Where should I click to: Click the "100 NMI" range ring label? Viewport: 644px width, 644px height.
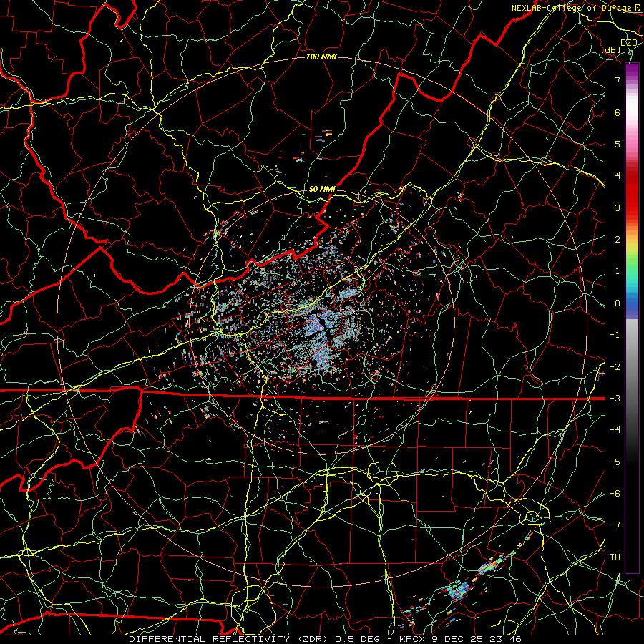321,57
